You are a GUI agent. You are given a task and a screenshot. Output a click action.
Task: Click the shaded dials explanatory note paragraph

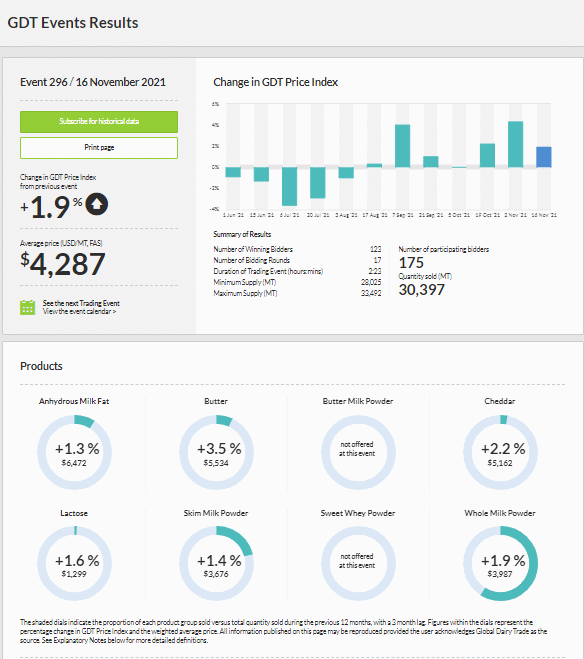284,631
